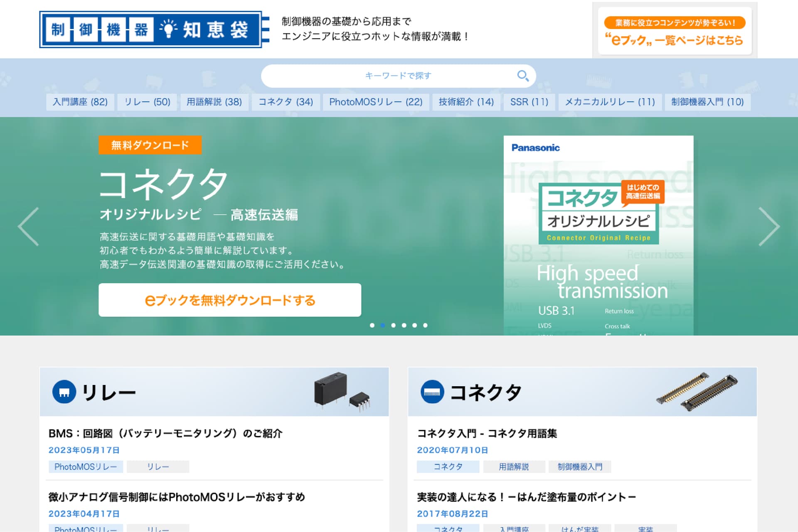Click the blue connector section icon
The image size is (798, 532).
tap(432, 392)
